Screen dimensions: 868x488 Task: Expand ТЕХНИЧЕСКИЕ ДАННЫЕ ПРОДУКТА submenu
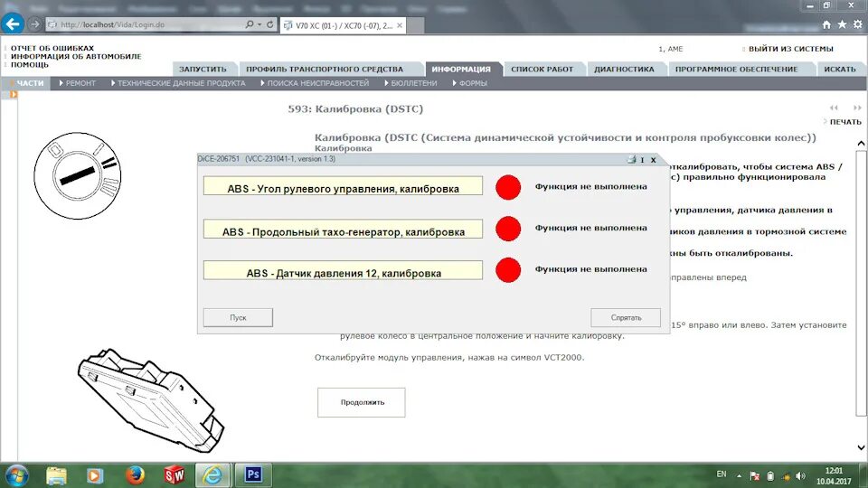click(178, 83)
